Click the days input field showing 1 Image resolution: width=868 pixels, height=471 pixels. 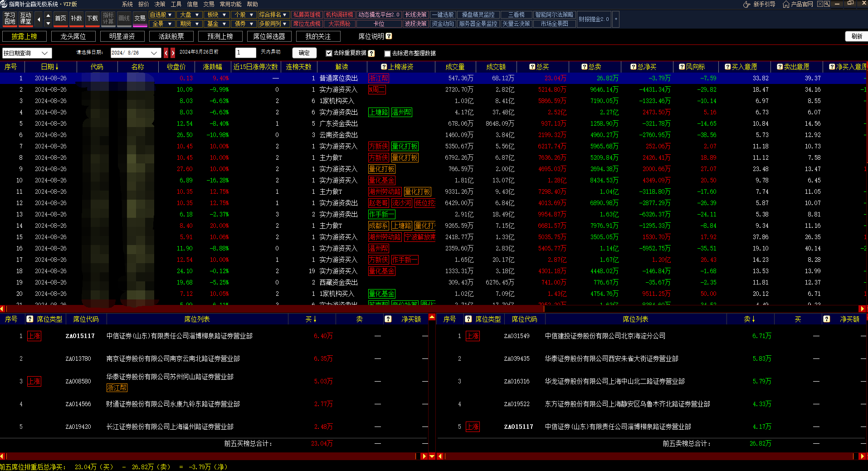point(245,53)
